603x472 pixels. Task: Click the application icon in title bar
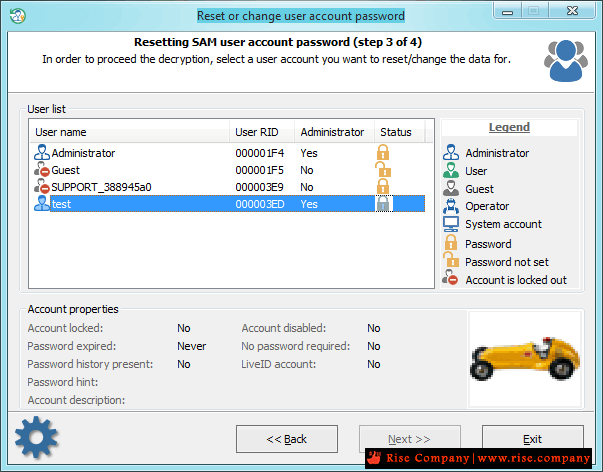[15, 15]
